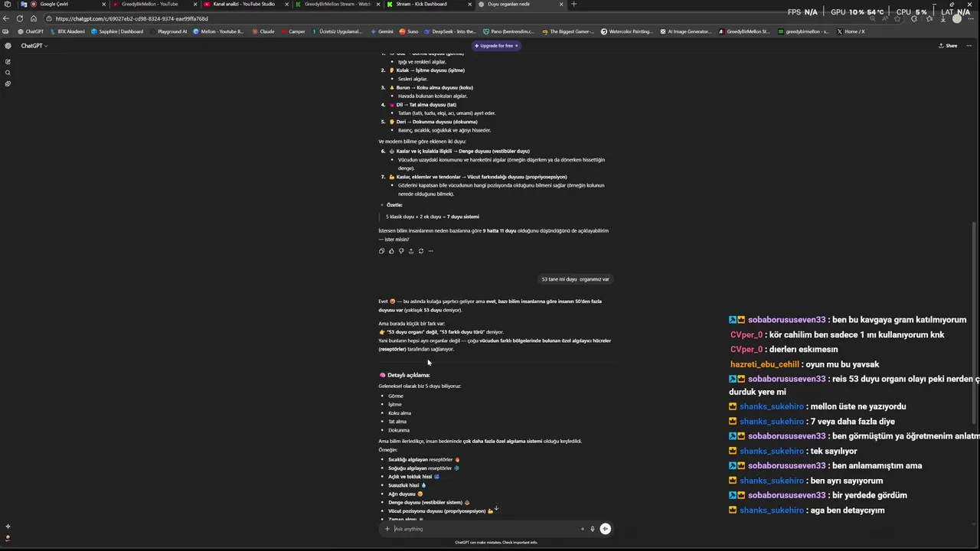
Task: Open the Share conversation button
Action: (948, 46)
